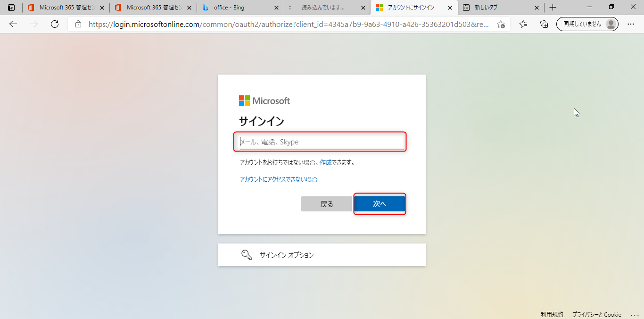Viewport: 644px width, 319px height.
Task: Click the サインイン heading text
Action: pyautogui.click(x=262, y=121)
